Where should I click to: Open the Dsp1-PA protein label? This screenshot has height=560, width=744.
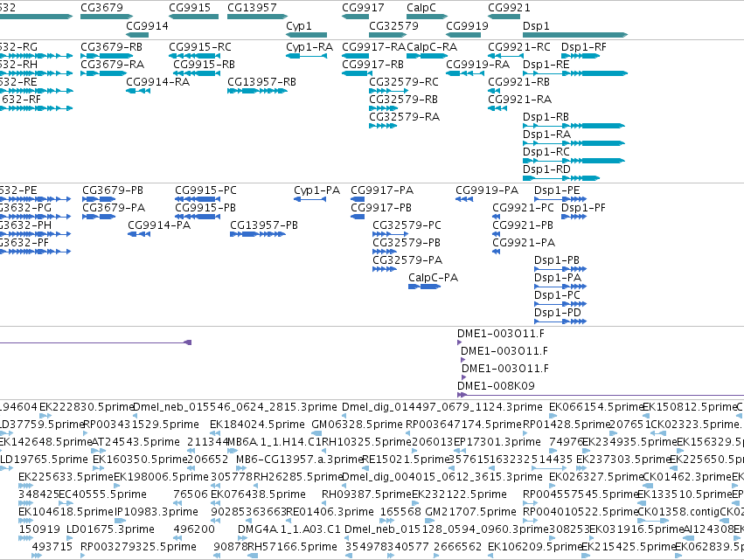pos(558,279)
